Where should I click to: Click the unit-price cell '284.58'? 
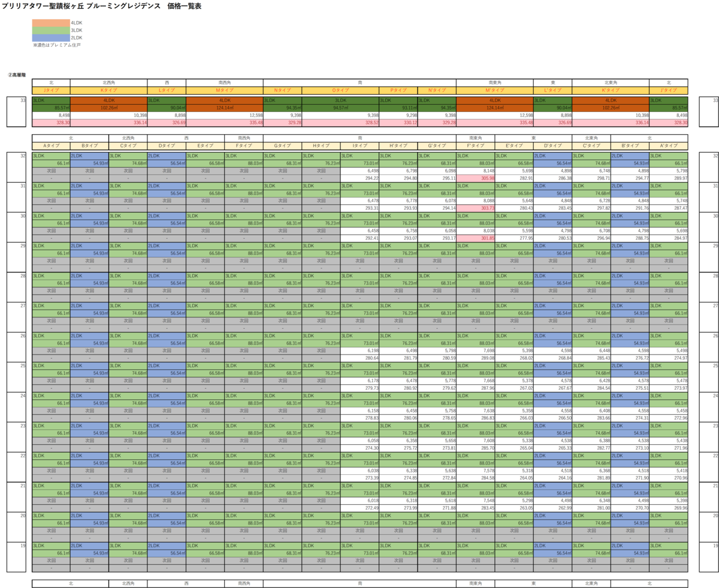pyautogui.click(x=476, y=478)
